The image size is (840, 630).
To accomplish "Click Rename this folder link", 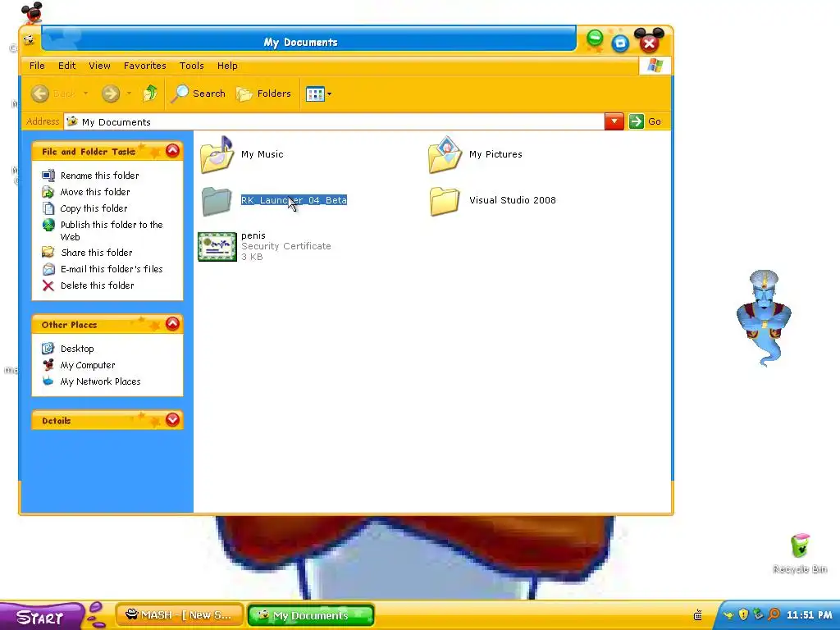I will tap(99, 176).
